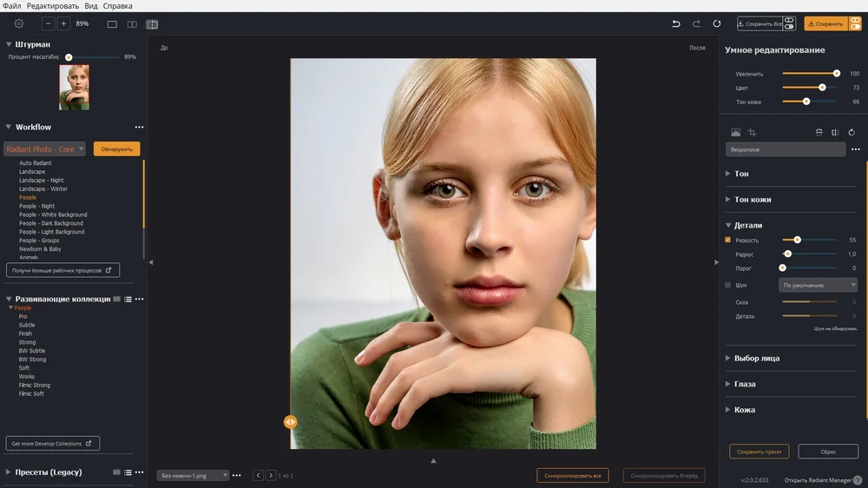Collapse the Развивающие коллекции section
The width and height of the screenshot is (868, 488).
9,299
